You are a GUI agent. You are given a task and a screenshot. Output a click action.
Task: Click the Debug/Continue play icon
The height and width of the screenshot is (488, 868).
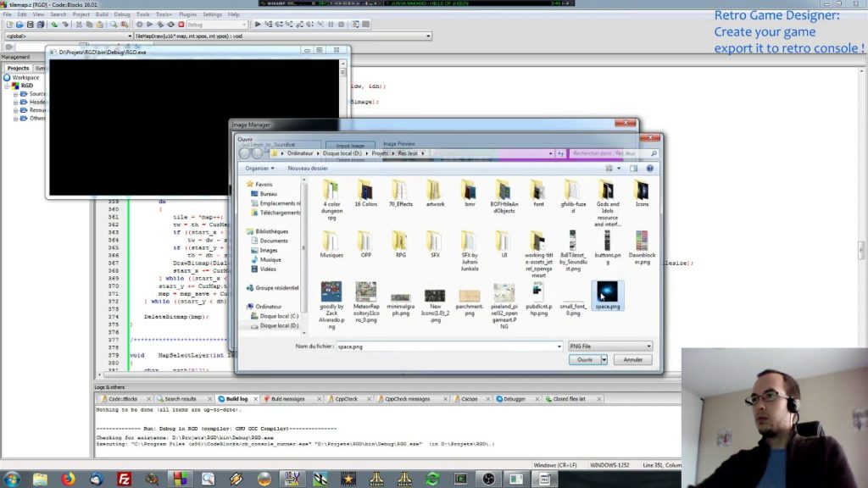(x=258, y=25)
